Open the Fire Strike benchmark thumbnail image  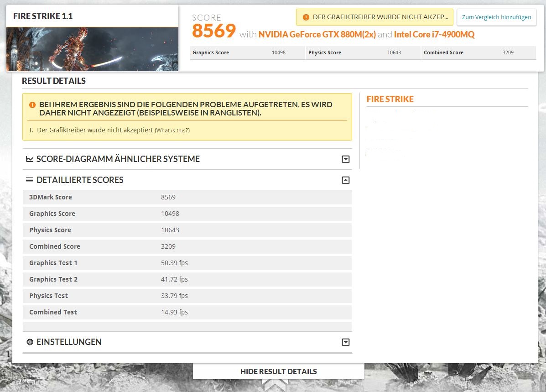[x=92, y=49]
